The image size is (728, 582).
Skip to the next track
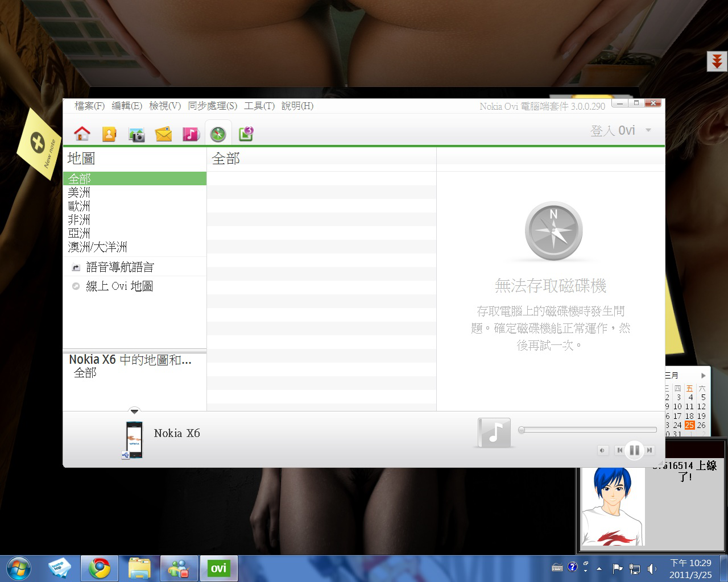coord(649,450)
